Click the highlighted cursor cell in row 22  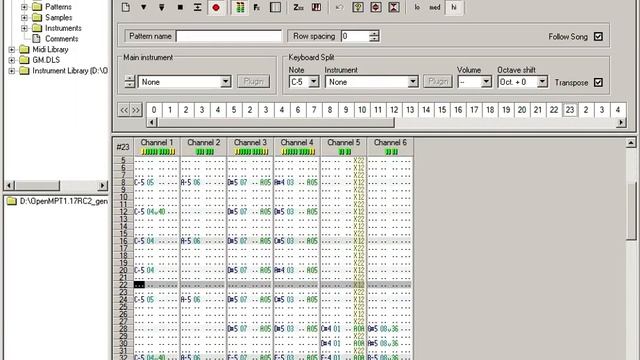(139, 285)
